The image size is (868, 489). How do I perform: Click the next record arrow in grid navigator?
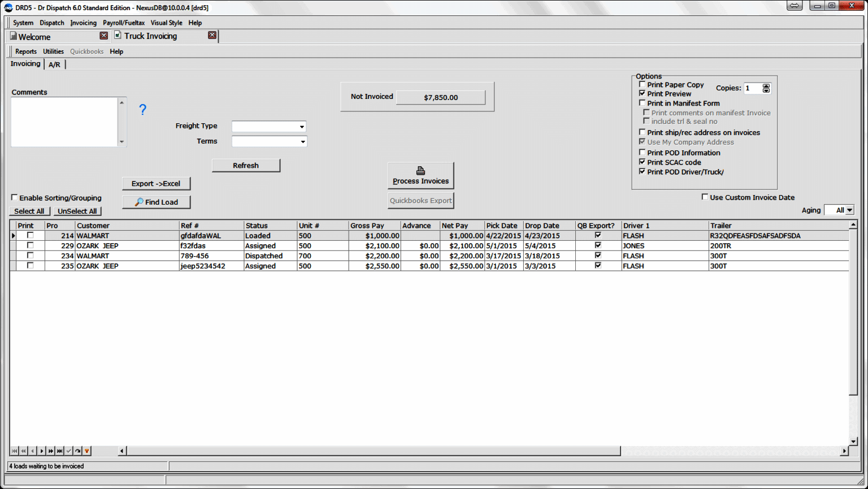click(41, 451)
